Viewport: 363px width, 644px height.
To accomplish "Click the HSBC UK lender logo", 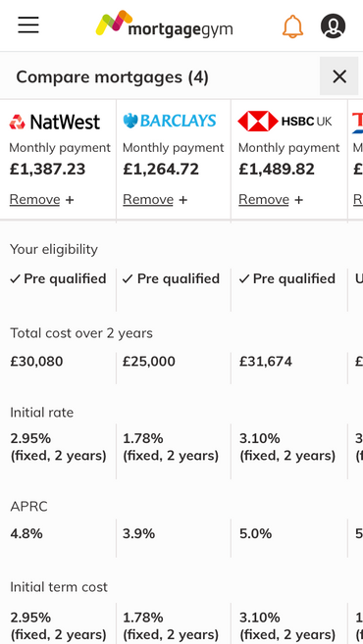I will (285, 122).
